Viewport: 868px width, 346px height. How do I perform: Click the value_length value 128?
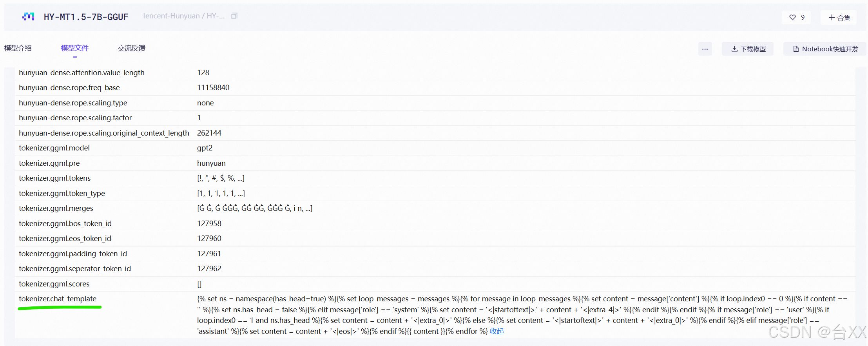tap(203, 72)
